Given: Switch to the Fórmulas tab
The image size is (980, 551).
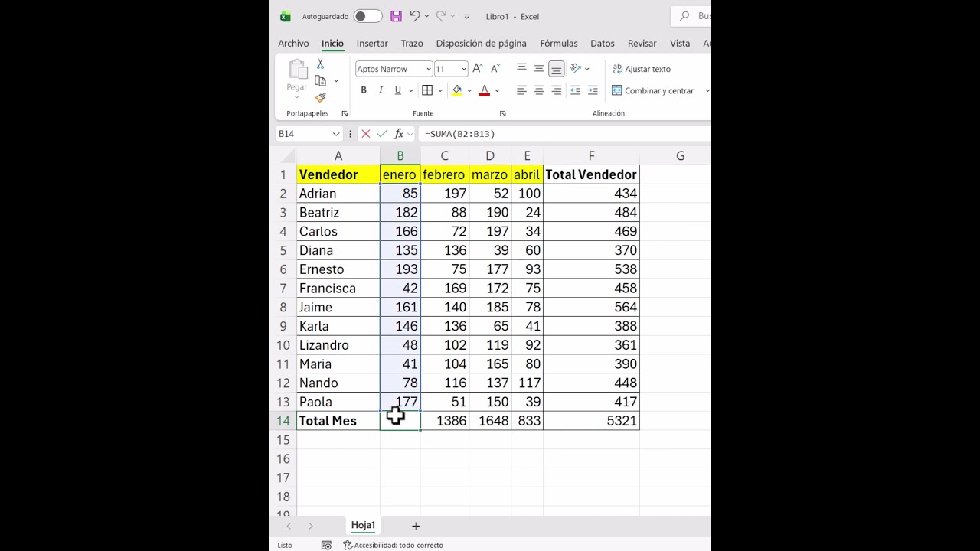Looking at the screenshot, I should tap(559, 44).
